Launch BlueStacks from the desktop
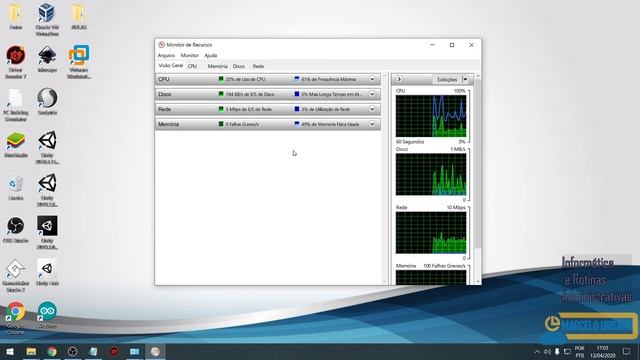The image size is (640, 360). click(16, 145)
